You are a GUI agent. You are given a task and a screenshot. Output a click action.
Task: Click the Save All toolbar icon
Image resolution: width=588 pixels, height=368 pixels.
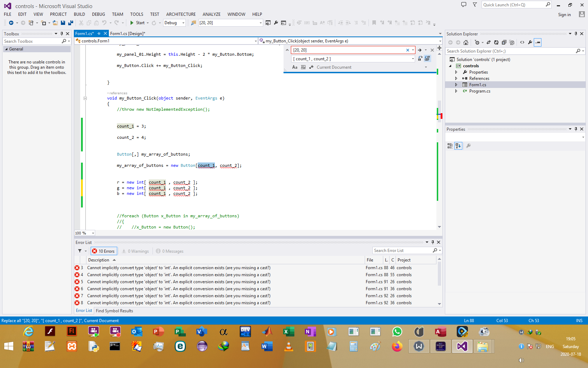pos(71,23)
